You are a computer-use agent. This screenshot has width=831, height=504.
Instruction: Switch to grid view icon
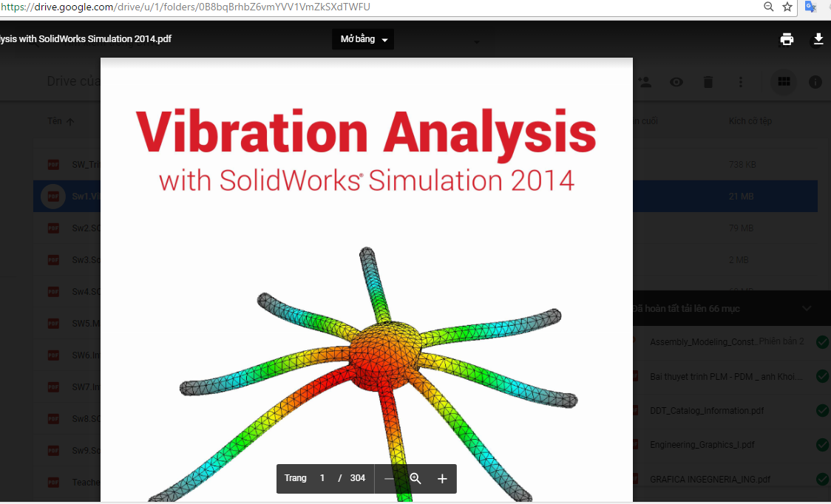click(x=784, y=81)
